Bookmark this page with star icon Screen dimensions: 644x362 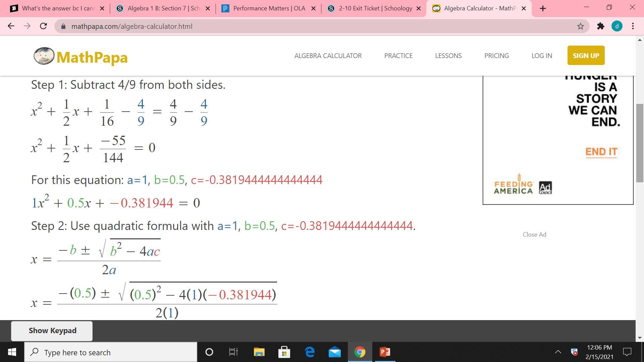pos(581,26)
